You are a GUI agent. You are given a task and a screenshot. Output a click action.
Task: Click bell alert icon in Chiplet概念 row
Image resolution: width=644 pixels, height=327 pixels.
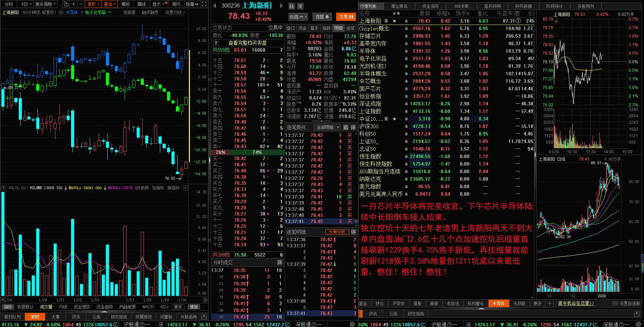406,28
